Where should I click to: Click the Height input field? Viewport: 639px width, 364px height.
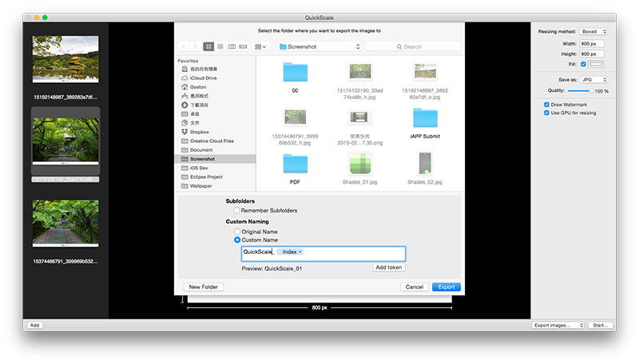(x=592, y=53)
